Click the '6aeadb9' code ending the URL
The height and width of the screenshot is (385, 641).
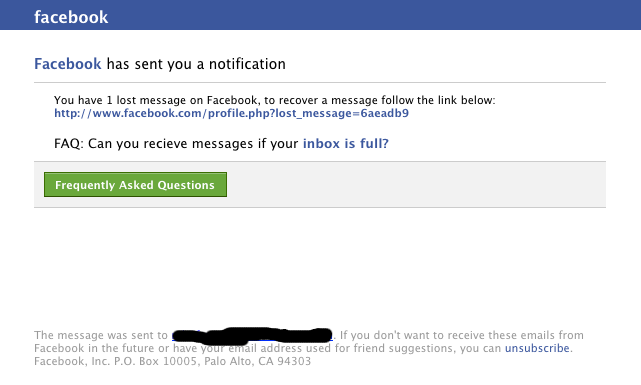coord(385,113)
